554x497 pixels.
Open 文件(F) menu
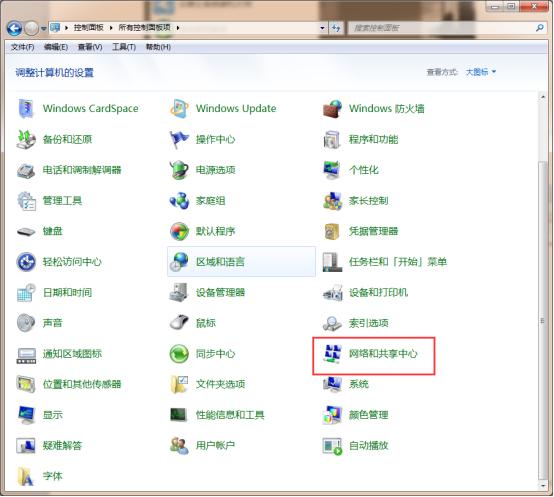[x=22, y=47]
